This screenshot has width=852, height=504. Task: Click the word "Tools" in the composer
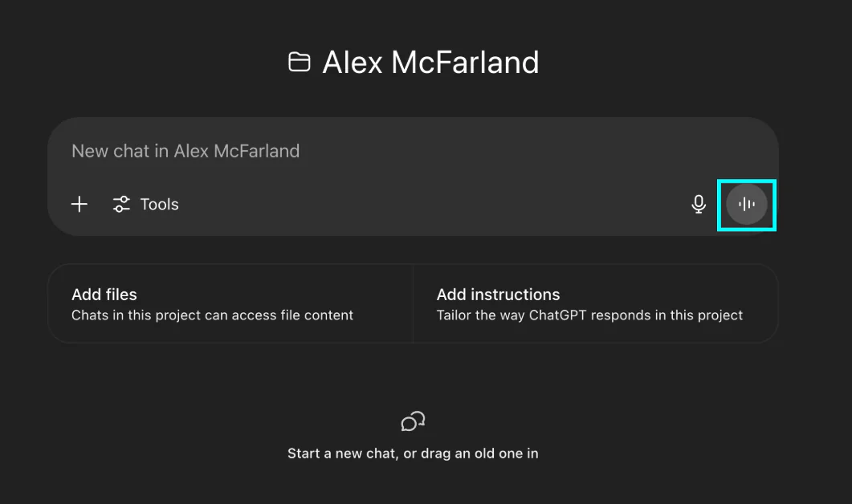(x=159, y=205)
